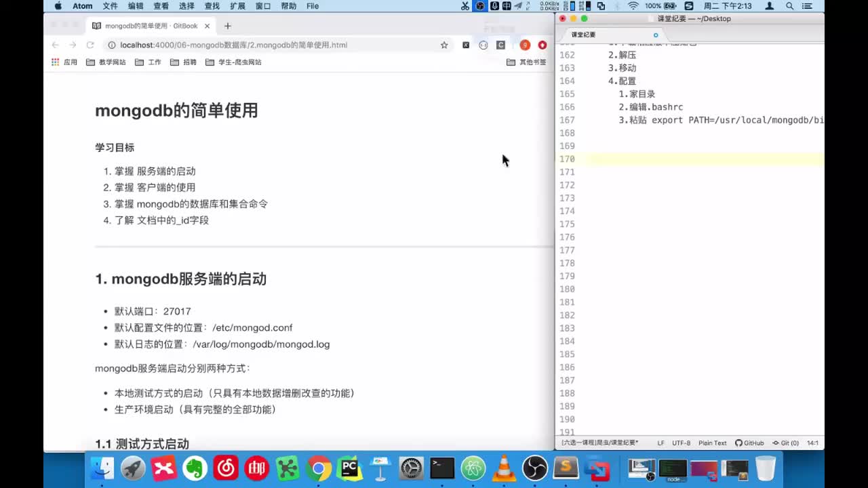Screen dimensions: 868x488
Task: Click line number 165 in the gutter
Action: (567, 94)
